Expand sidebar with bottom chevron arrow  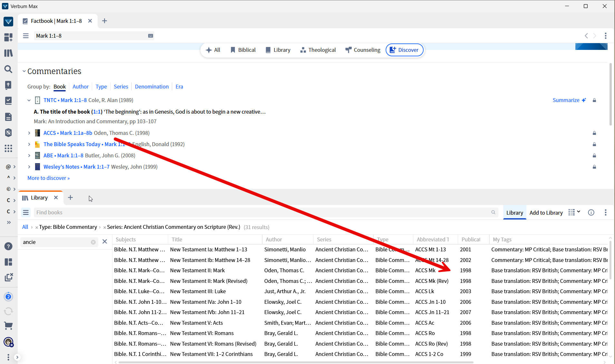(17, 357)
